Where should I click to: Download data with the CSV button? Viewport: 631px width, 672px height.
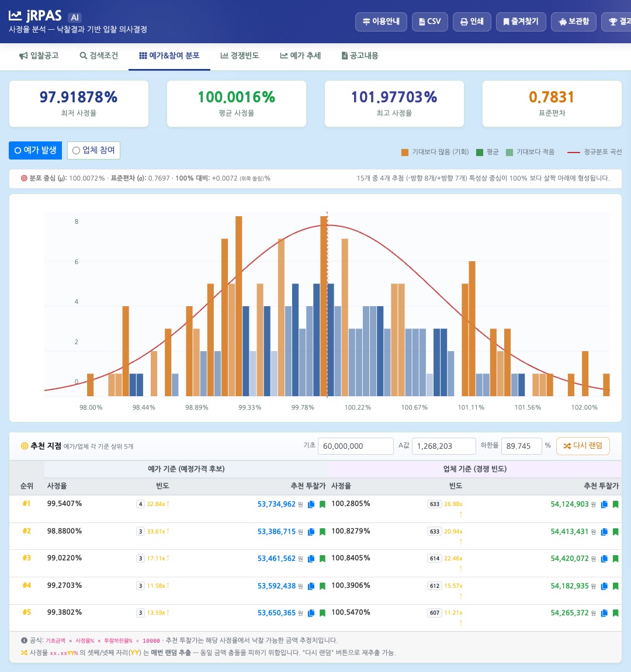tap(429, 22)
